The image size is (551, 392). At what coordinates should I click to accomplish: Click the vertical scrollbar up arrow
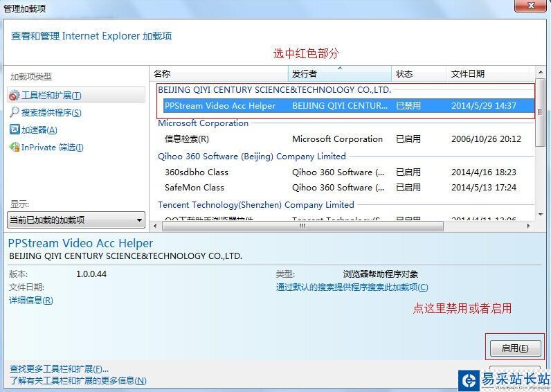pos(541,73)
